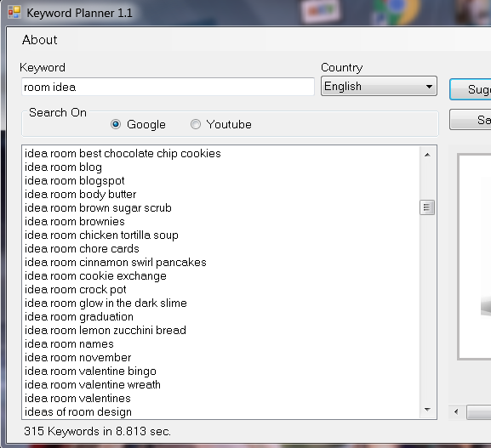
Task: Open the About menu
Action: [39, 40]
